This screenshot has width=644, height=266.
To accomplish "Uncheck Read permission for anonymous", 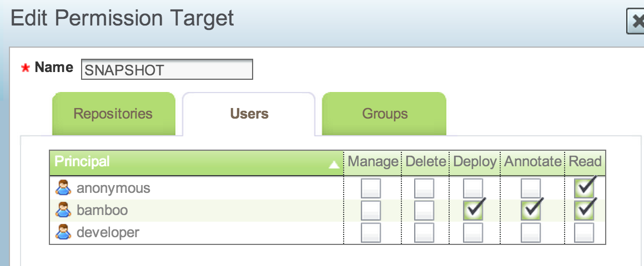I will point(584,189).
